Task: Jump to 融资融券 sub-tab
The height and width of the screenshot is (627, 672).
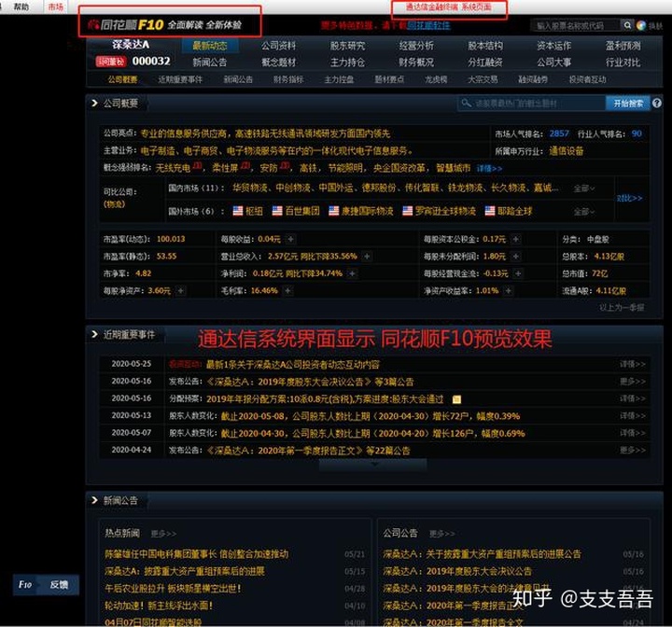Action: click(x=533, y=79)
